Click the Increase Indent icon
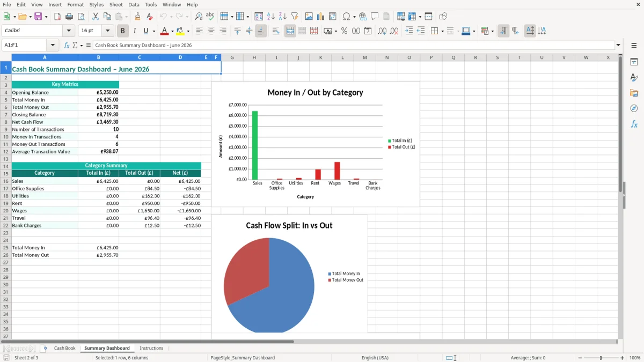Image resolution: width=644 pixels, height=362 pixels. pos(409,31)
